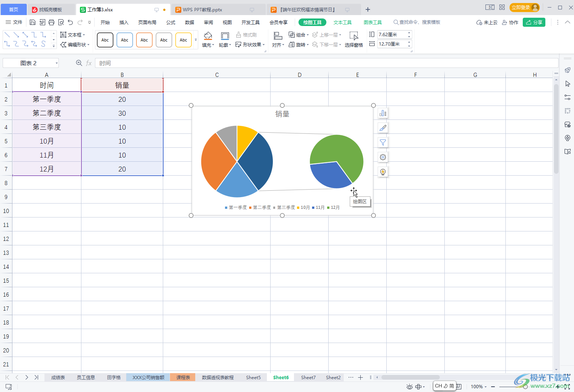Click the selection pane icon
Image resolution: width=574 pixels, height=392 pixels.
(354, 36)
